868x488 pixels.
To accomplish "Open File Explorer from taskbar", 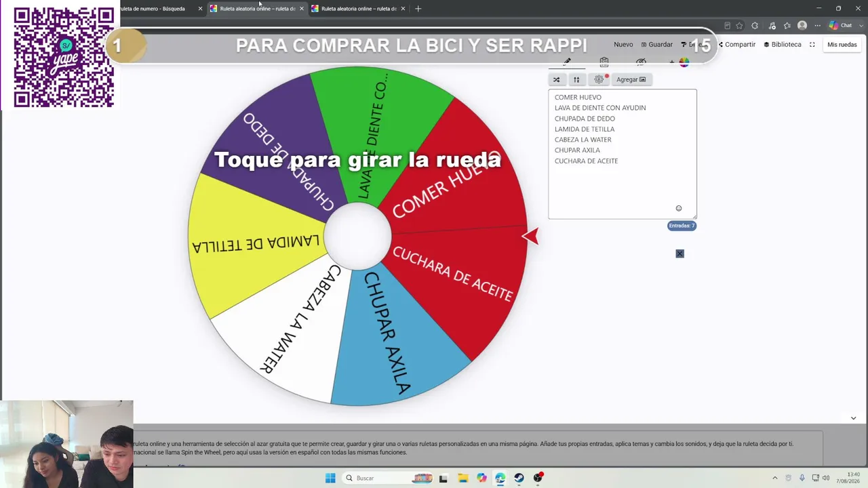I will point(462,478).
